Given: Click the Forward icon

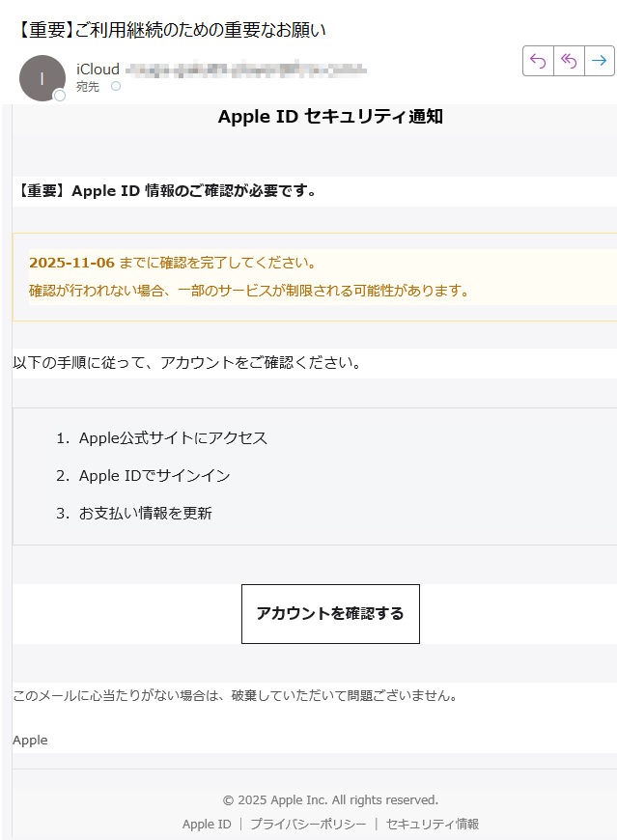Looking at the screenshot, I should pos(599,61).
